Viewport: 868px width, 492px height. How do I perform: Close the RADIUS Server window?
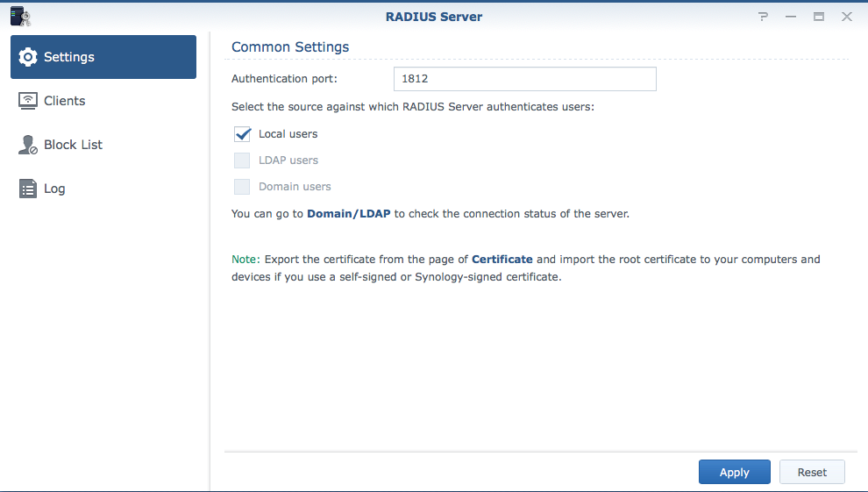pyautogui.click(x=846, y=17)
